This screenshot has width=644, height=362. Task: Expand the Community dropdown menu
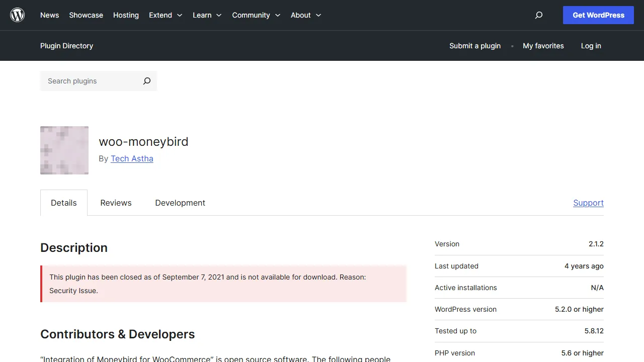(256, 15)
